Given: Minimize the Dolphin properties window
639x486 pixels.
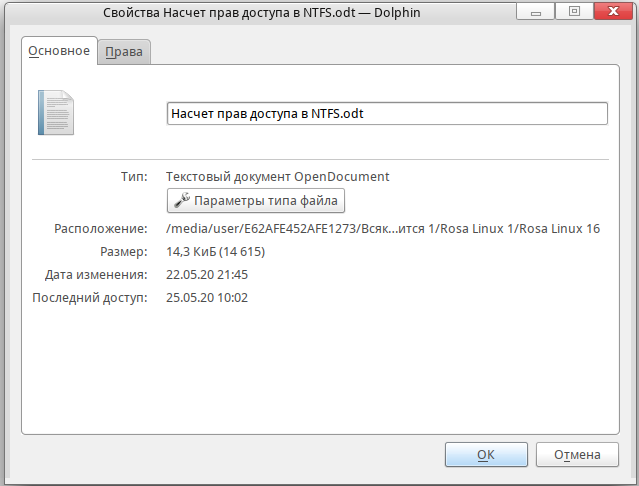Looking at the screenshot, I should pos(540,12).
